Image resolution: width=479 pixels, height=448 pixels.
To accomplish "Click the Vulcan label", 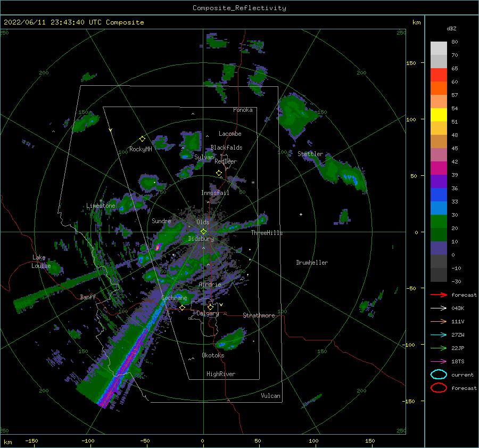I will 270,396.
